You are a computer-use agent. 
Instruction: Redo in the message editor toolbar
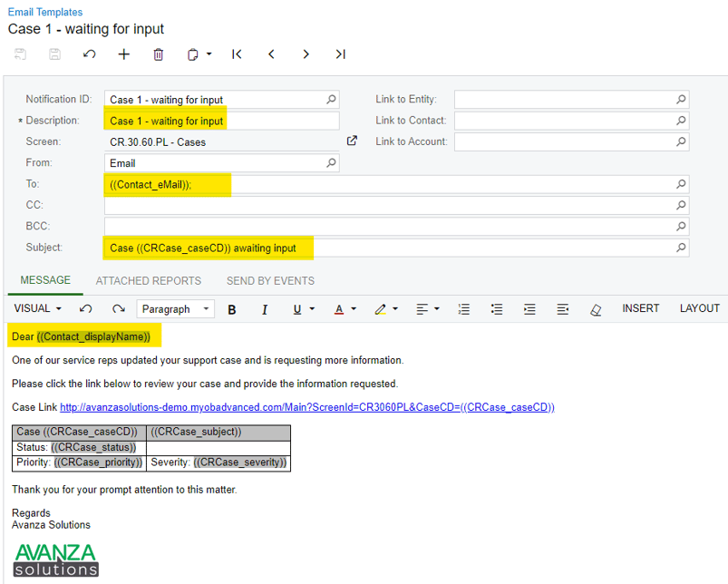click(x=119, y=308)
